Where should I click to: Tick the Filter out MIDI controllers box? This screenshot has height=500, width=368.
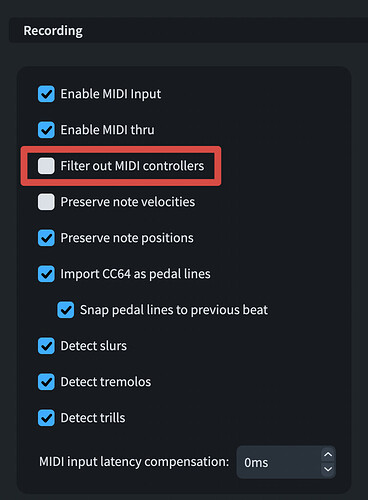pyautogui.click(x=46, y=166)
